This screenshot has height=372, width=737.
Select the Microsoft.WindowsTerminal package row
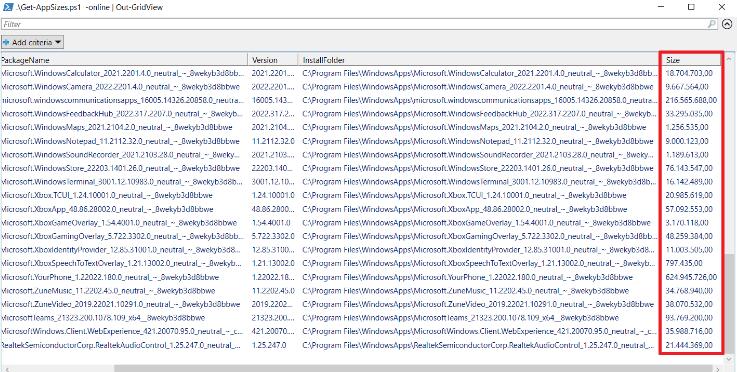362,182
